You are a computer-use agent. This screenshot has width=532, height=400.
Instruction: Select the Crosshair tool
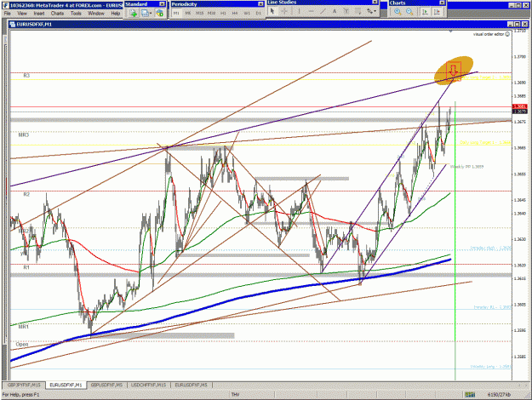coord(284,11)
